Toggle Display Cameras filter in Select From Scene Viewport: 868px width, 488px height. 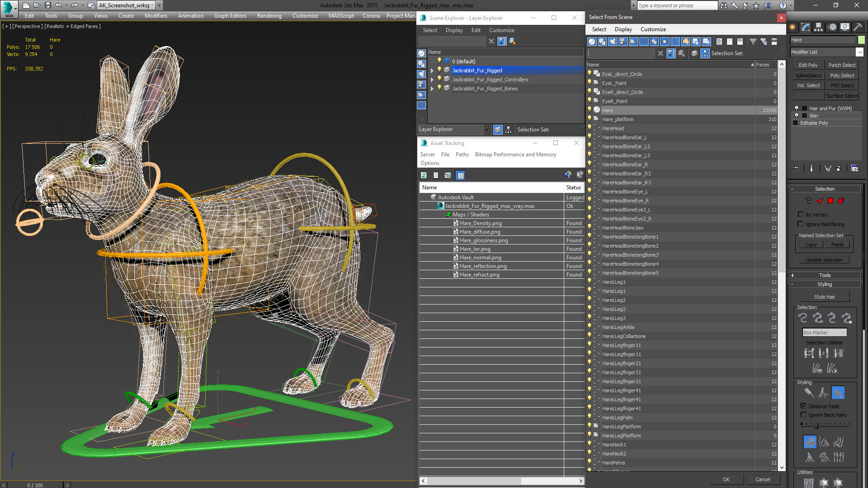point(623,42)
